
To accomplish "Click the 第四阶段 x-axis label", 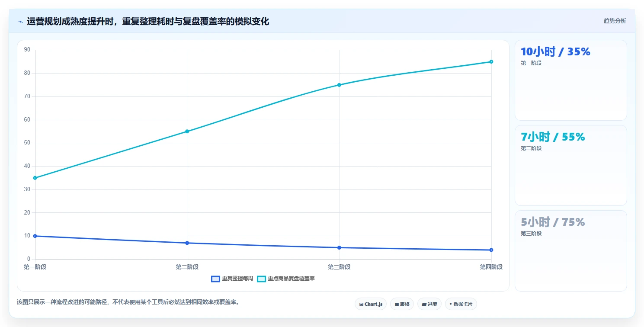I will point(491,267).
